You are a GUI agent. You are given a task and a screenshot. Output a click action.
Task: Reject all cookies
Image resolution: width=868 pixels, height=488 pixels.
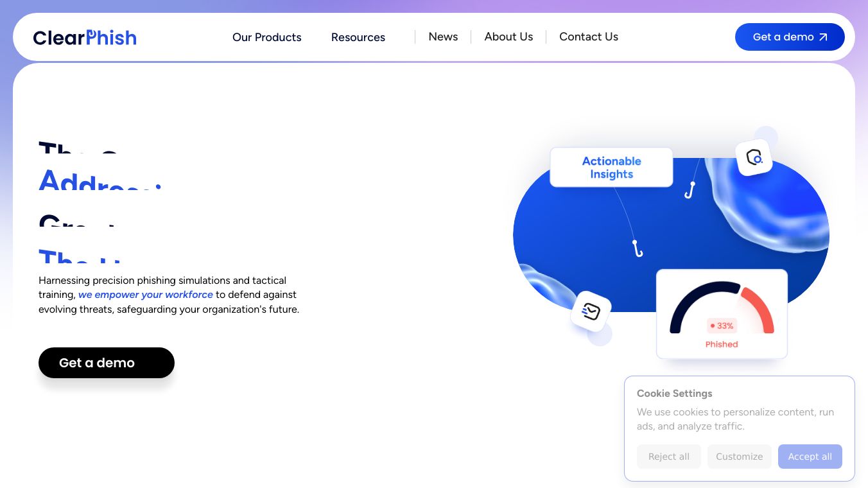pos(669,457)
